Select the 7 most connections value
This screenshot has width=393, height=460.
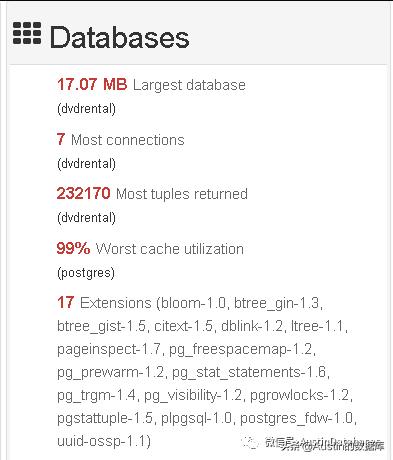tap(61, 139)
